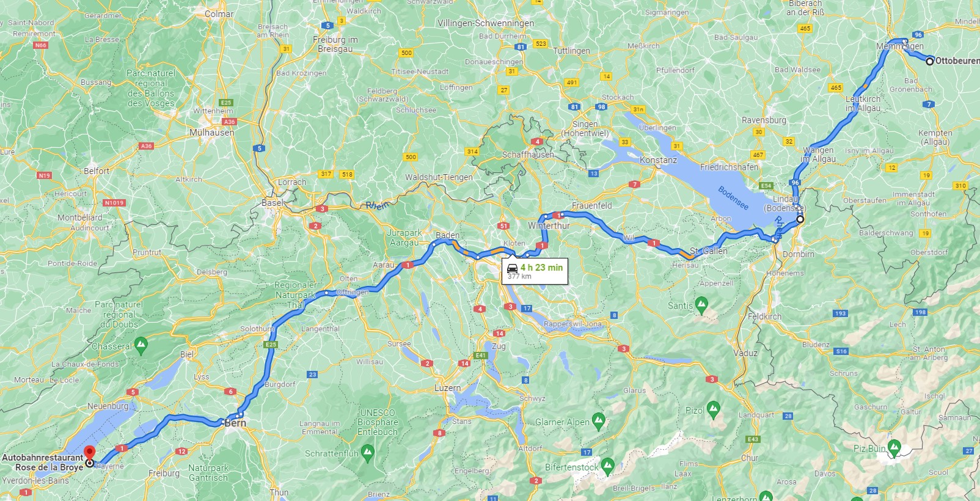Click the Pizol green mountain marker
This screenshot has height=501, width=980.
point(713,409)
